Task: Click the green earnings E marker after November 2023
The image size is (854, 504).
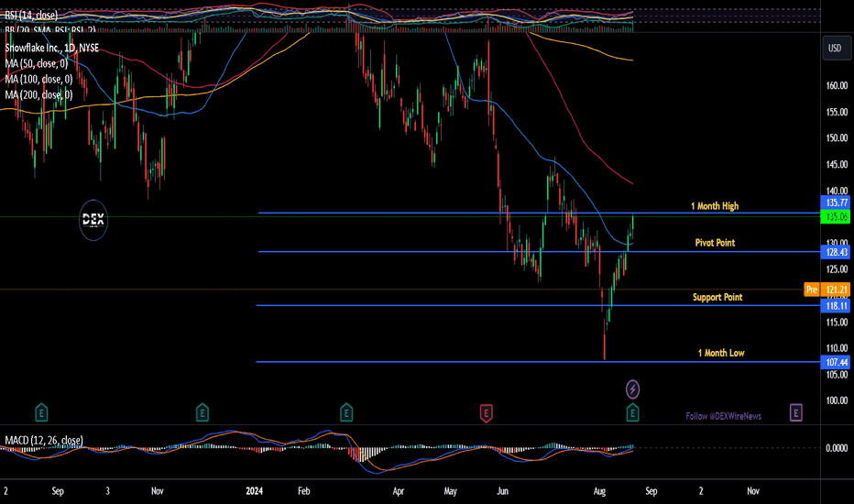Action: click(x=203, y=413)
